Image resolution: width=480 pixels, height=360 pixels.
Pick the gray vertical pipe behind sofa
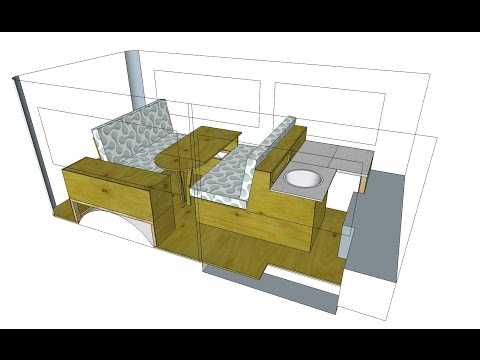point(135,79)
